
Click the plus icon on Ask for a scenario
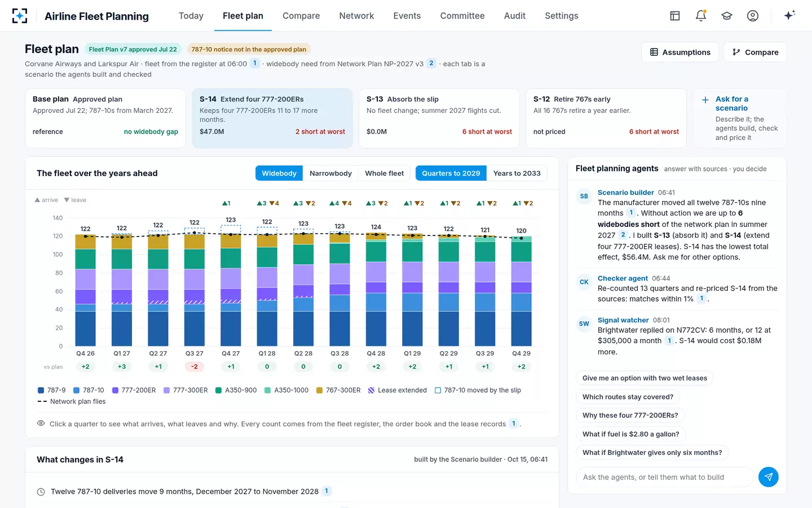(705, 100)
